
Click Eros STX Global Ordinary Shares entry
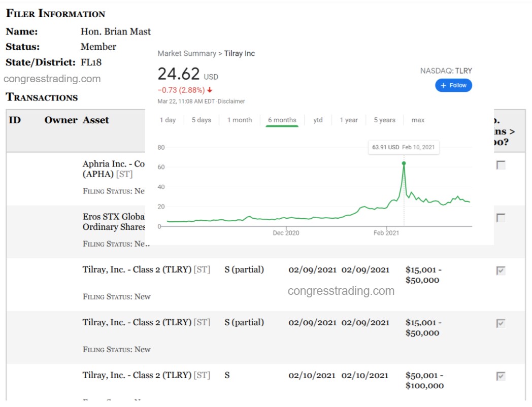pos(114,221)
